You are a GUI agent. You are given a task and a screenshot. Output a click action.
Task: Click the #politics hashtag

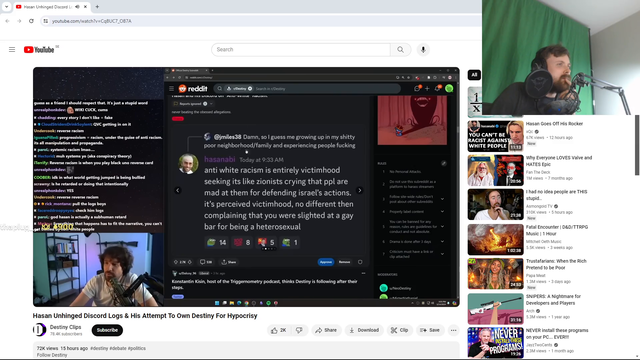click(137, 348)
